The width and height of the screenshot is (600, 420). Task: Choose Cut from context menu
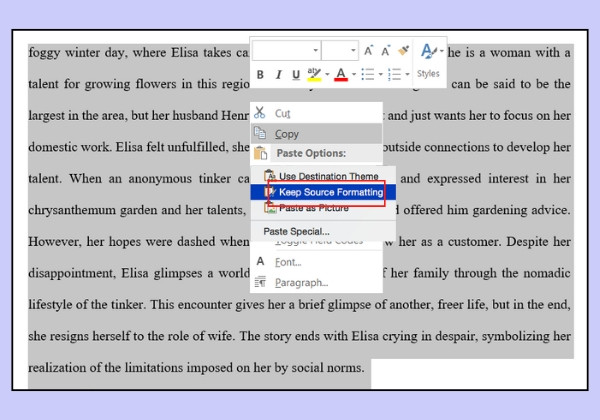[317, 113]
